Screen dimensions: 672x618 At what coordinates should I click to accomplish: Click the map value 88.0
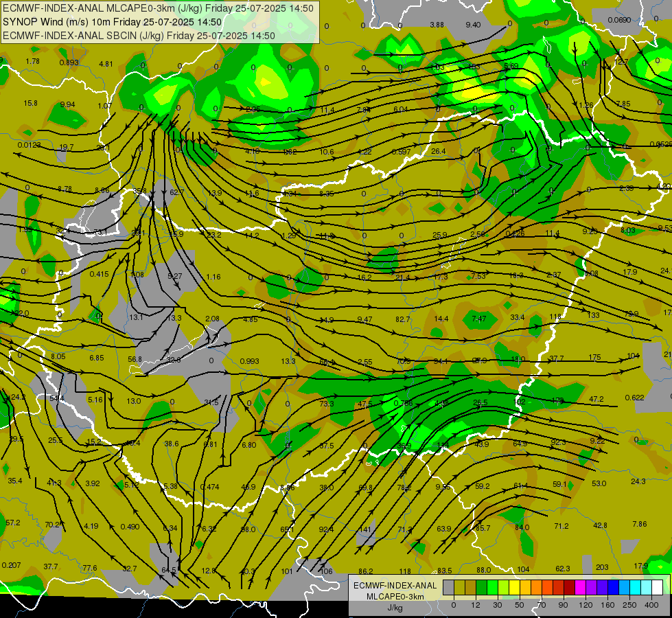click(x=484, y=570)
